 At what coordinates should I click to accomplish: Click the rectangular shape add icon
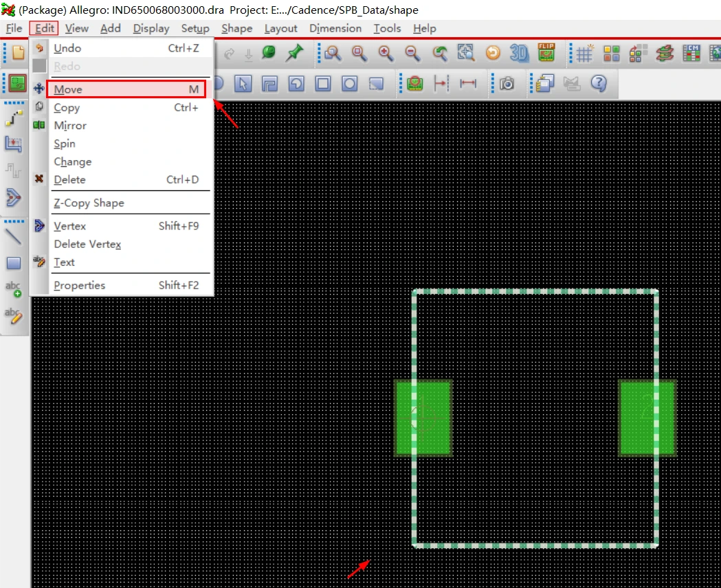[323, 84]
